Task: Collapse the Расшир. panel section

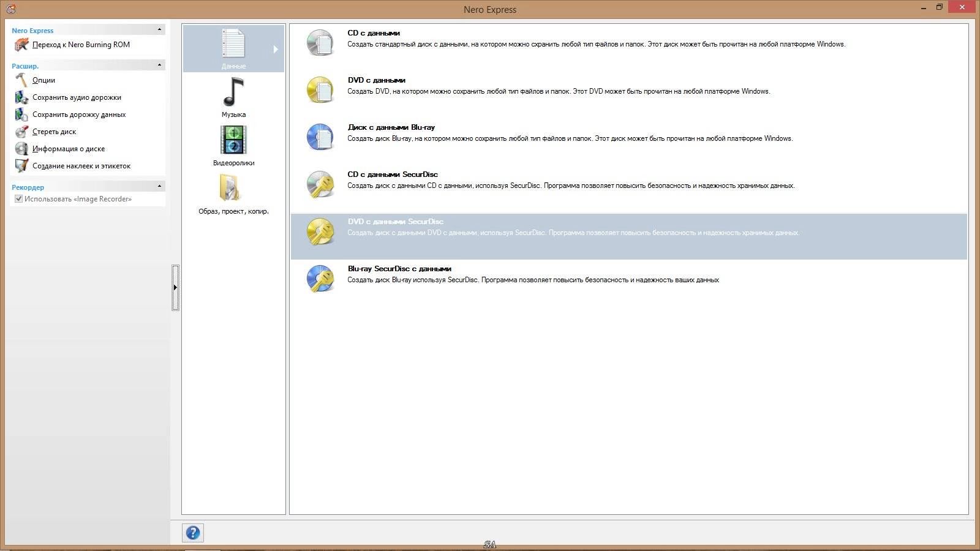Action: pyautogui.click(x=160, y=65)
